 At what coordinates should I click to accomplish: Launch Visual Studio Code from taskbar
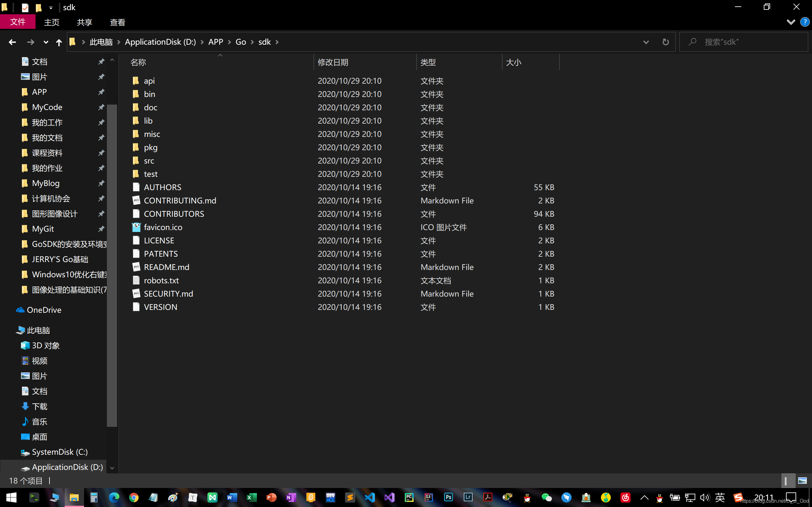pos(370,497)
